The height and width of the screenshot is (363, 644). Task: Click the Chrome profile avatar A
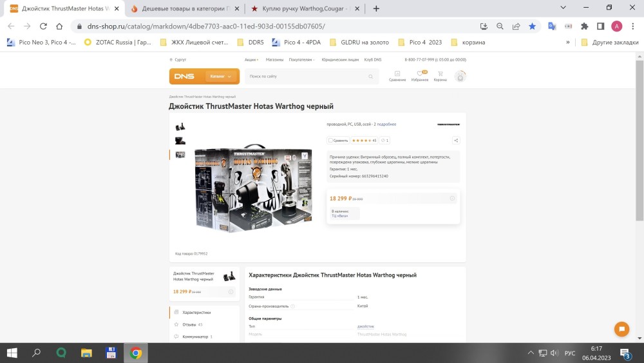616,26
